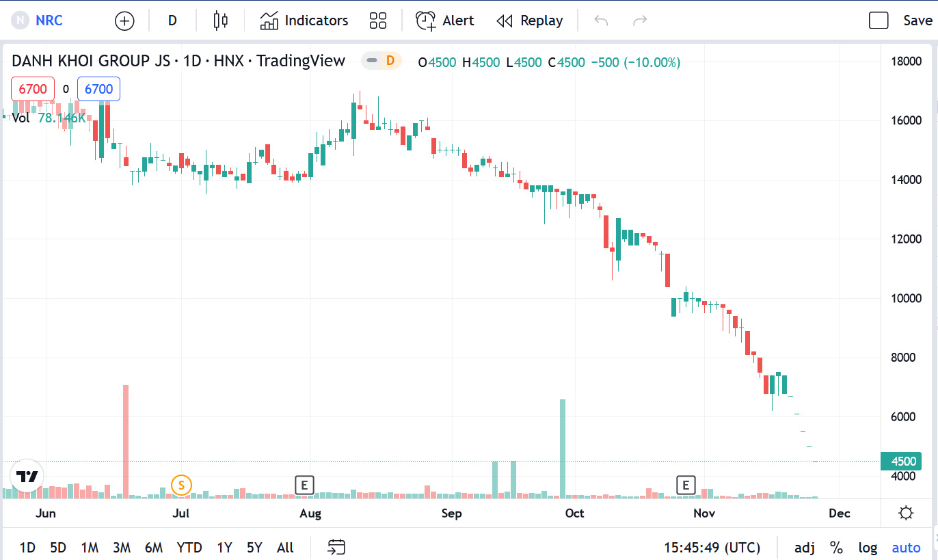The width and height of the screenshot is (938, 560).
Task: Click the 4500 current price label
Action: point(901,462)
